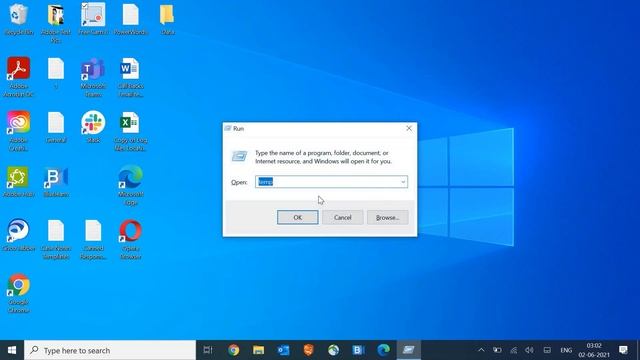Open Outlook from the taskbar
The height and width of the screenshot is (360, 640).
pyautogui.click(x=283, y=350)
